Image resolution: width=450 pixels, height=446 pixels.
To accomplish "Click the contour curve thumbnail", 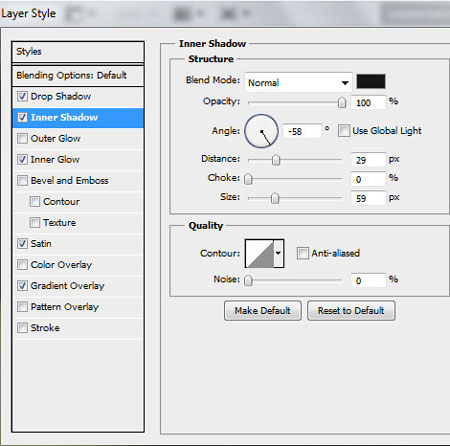I will pos(260,253).
